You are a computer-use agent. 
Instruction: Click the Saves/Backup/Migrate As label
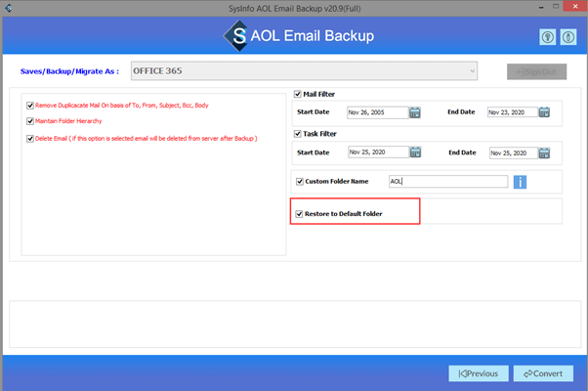pos(69,71)
